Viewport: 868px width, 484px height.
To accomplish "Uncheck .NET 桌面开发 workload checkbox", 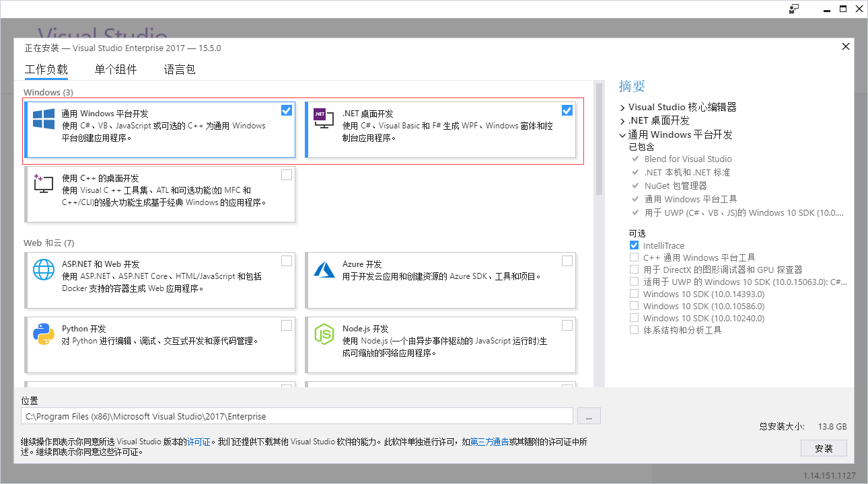I will [567, 110].
